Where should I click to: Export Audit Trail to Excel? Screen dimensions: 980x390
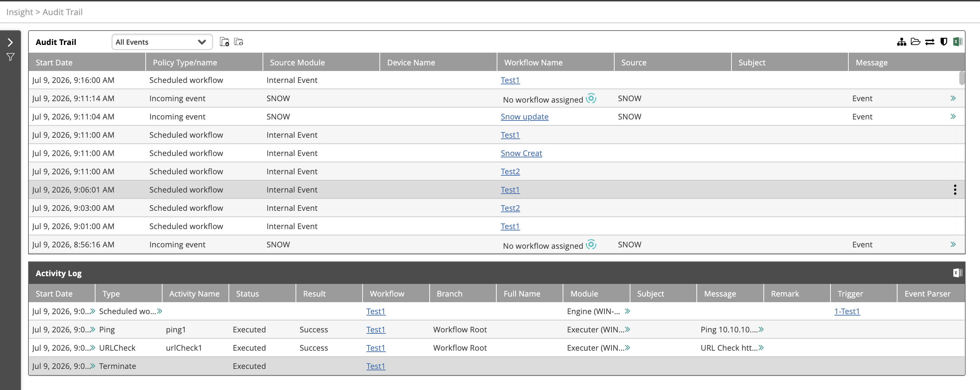coord(957,42)
